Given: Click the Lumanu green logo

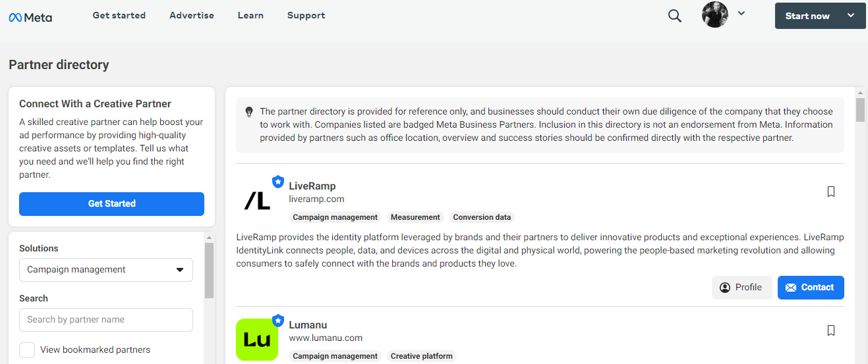Looking at the screenshot, I should tap(257, 340).
